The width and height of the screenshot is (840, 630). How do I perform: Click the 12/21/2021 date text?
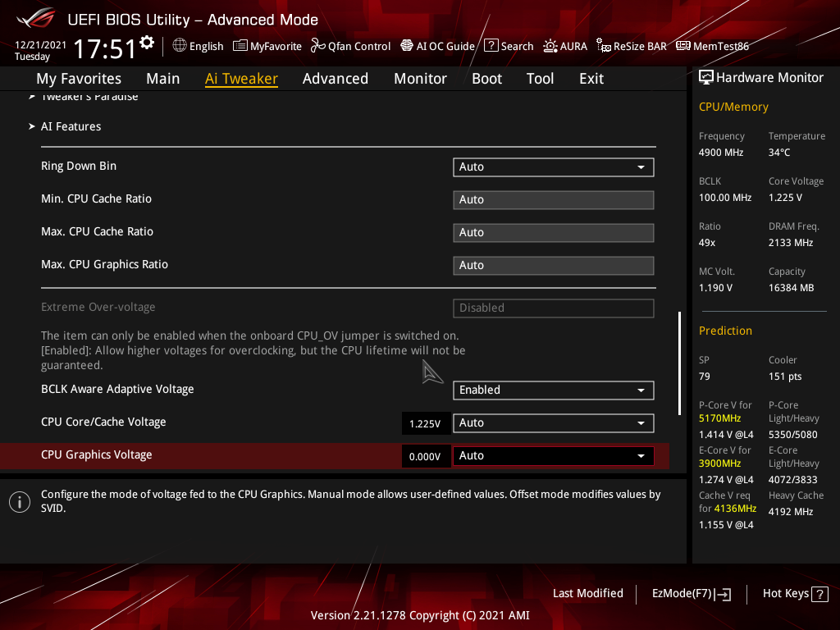click(x=40, y=45)
